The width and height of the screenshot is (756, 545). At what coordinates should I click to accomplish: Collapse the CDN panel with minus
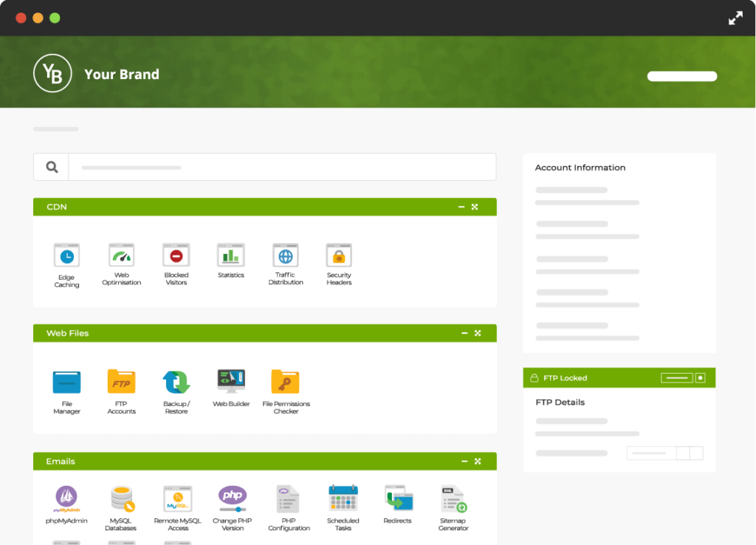point(461,208)
